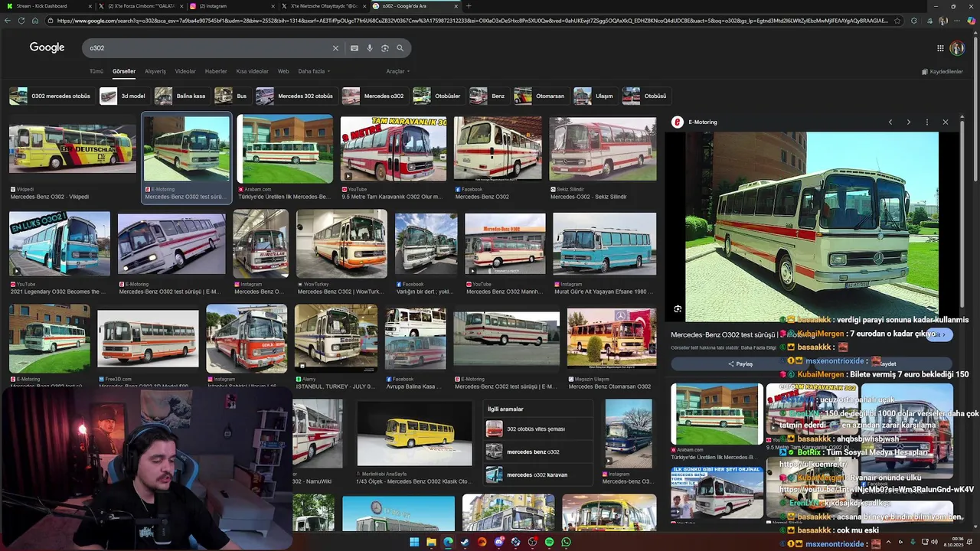Screen dimensions: 980x551
Task: Open Microsoft Edge from the taskbar
Action: point(448,542)
